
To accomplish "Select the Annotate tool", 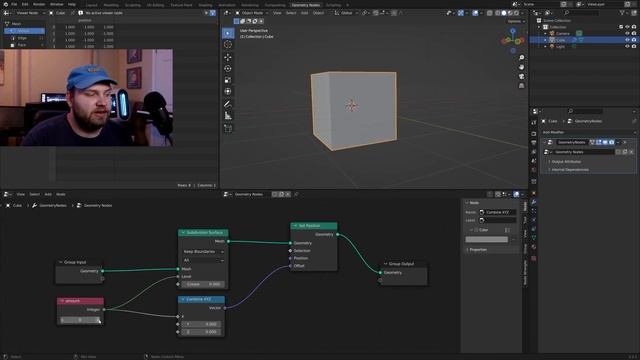I will coord(228,104).
